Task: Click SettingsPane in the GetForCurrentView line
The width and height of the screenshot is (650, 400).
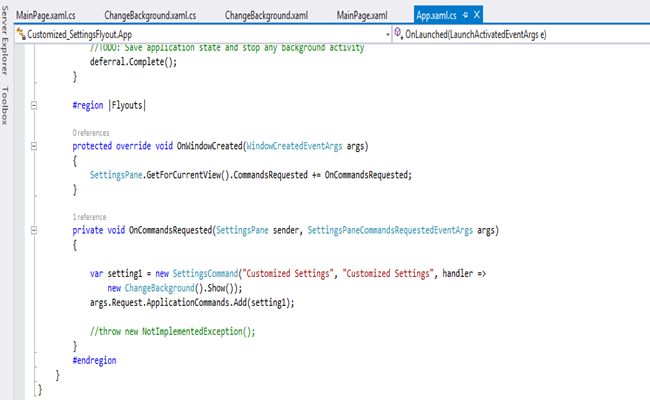Action: tap(116, 175)
